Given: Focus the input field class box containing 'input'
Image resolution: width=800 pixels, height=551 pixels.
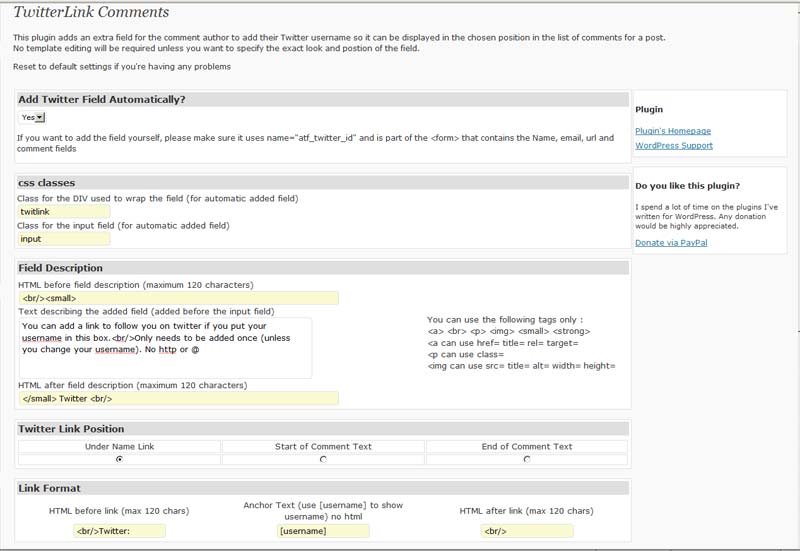Looking at the screenshot, I should (64, 239).
